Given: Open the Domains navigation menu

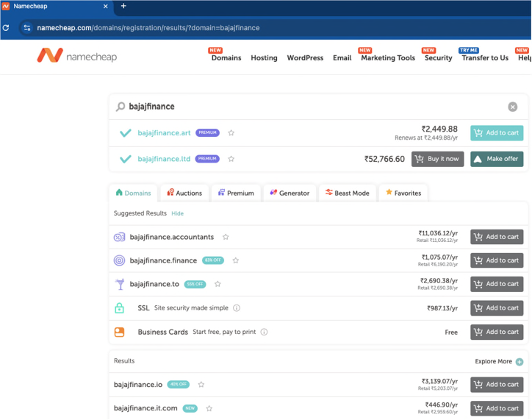Looking at the screenshot, I should point(226,57).
